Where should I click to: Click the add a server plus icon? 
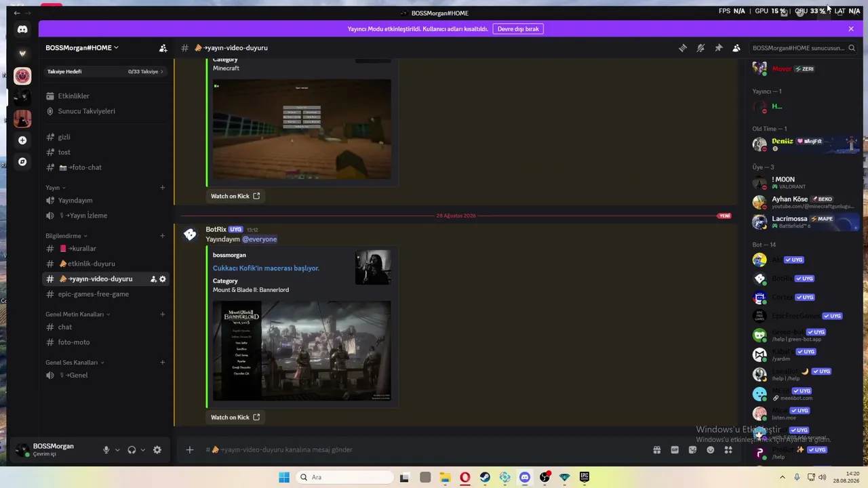pyautogui.click(x=22, y=140)
